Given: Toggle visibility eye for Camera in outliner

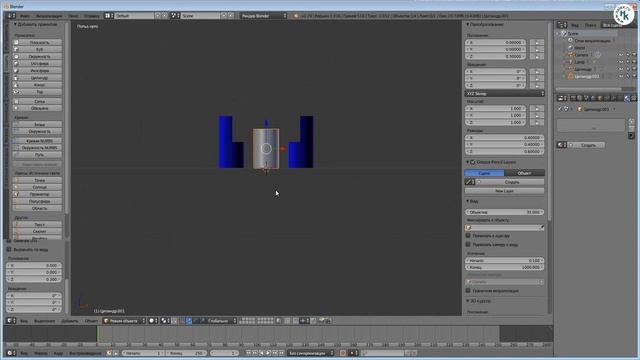Looking at the screenshot, I should pyautogui.click(x=621, y=55).
